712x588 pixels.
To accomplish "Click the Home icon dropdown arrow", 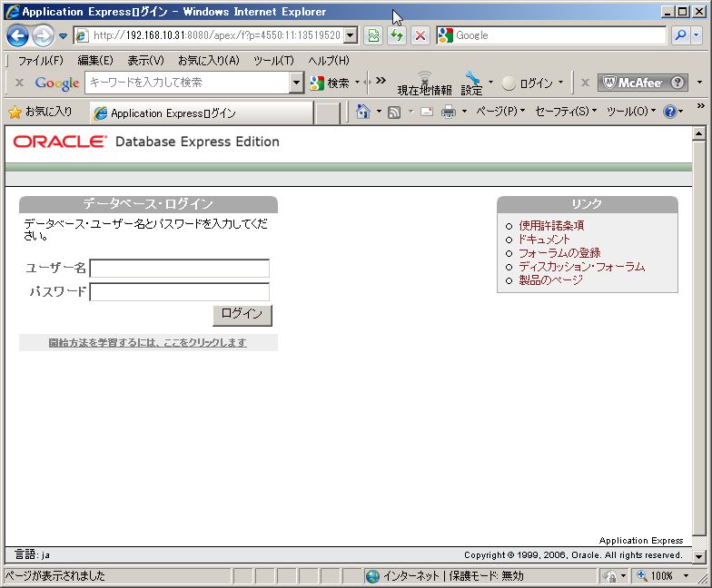I will pos(379,112).
